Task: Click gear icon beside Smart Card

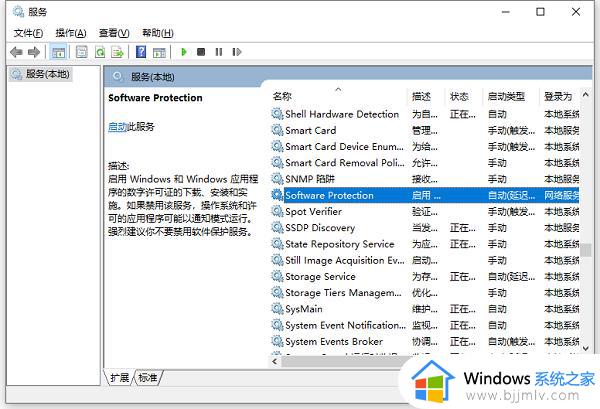Action: point(277,130)
